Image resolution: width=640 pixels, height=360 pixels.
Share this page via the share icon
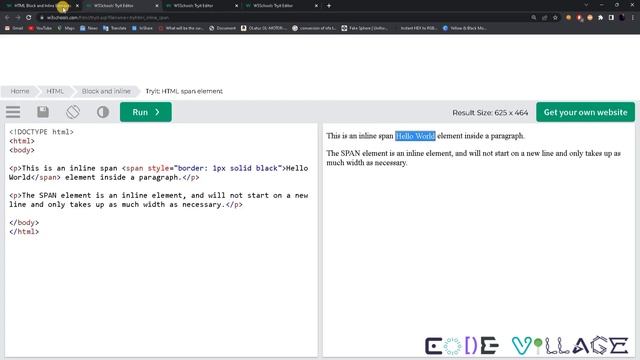pos(544,18)
